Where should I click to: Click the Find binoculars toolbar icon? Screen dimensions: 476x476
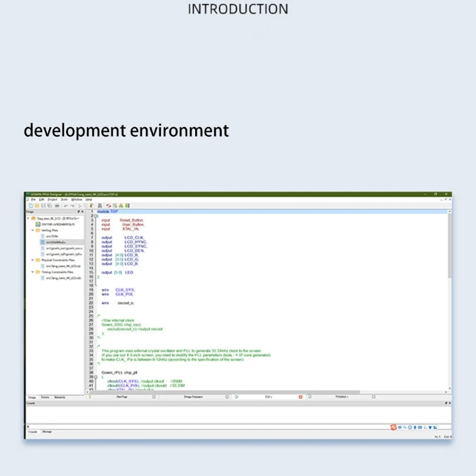[99, 205]
